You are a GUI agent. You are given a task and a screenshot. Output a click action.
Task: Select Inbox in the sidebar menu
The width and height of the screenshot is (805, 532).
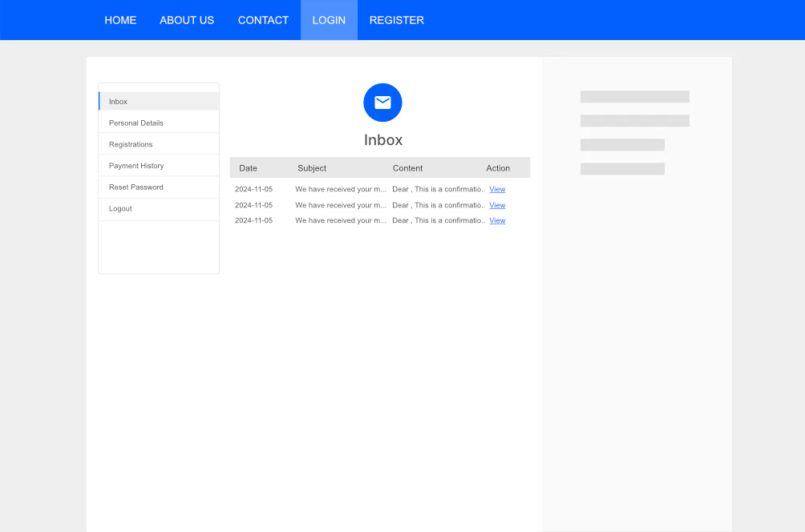pos(119,102)
